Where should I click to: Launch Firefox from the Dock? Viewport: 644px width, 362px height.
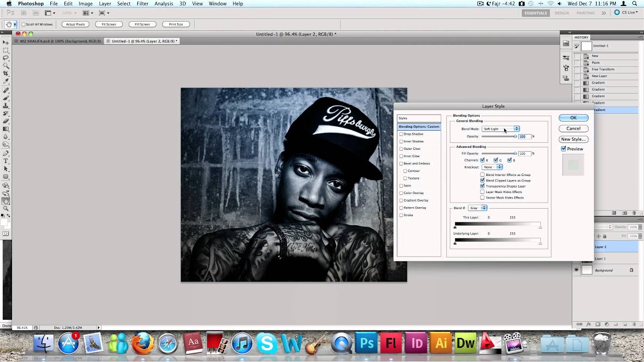[x=143, y=343]
